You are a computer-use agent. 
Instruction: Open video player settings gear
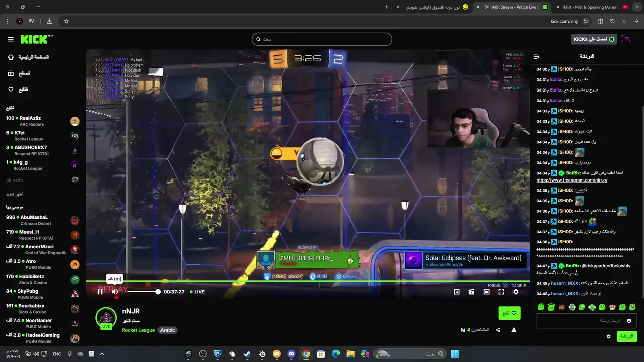(x=516, y=292)
